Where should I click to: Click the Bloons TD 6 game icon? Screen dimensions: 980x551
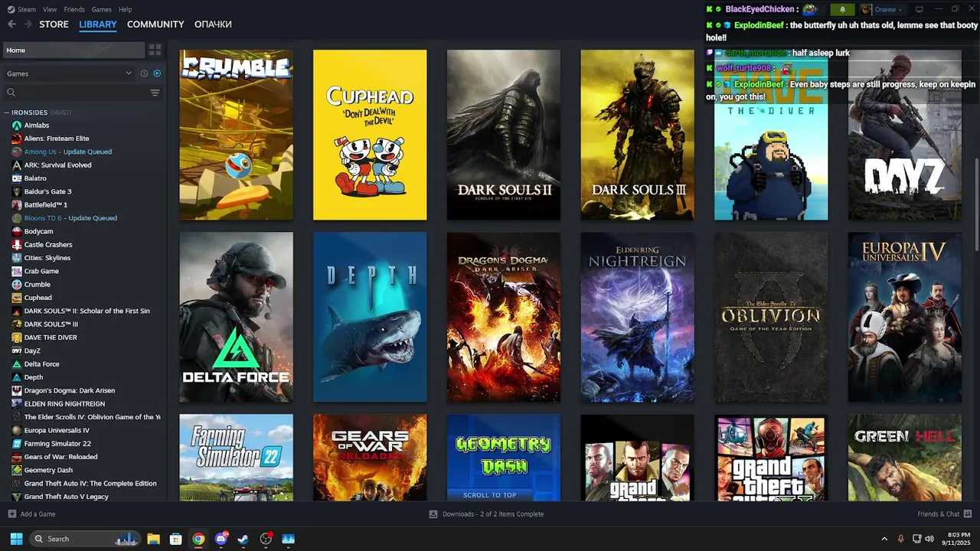(17, 218)
